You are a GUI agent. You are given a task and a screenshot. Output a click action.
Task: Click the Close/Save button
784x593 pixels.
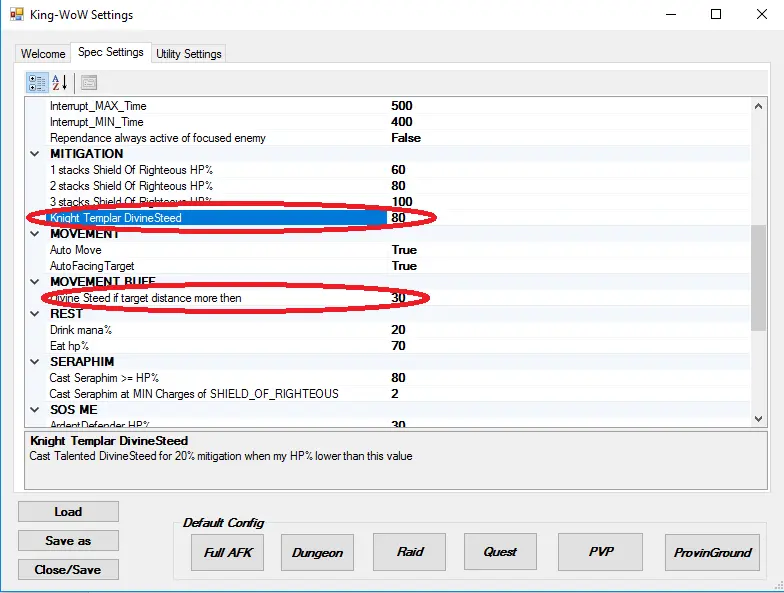click(x=68, y=570)
